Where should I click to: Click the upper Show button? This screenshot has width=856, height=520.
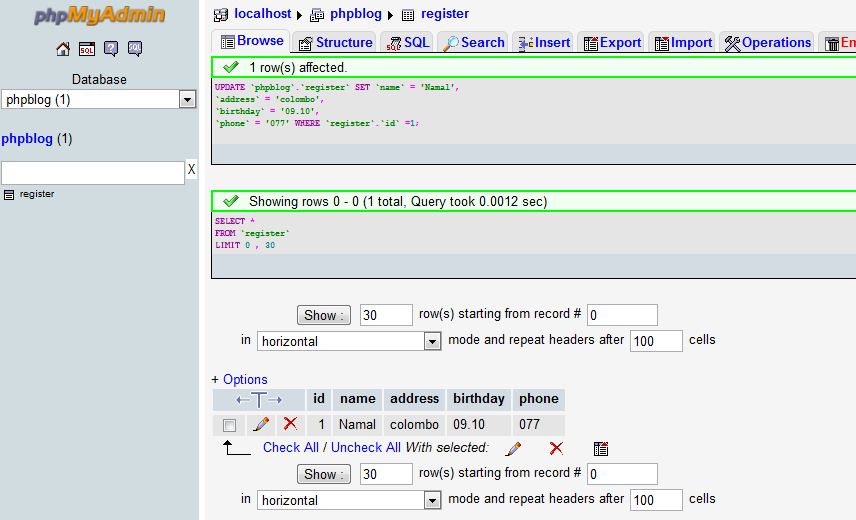324,315
